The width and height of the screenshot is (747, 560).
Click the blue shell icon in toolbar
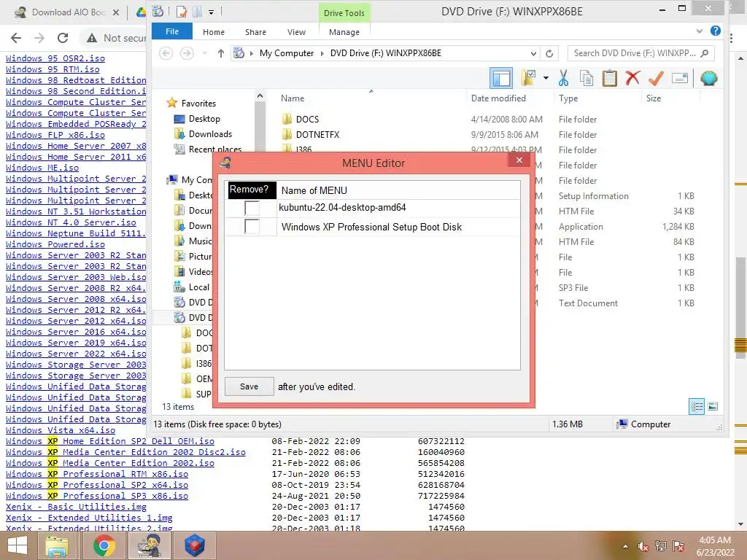pyautogui.click(x=709, y=78)
